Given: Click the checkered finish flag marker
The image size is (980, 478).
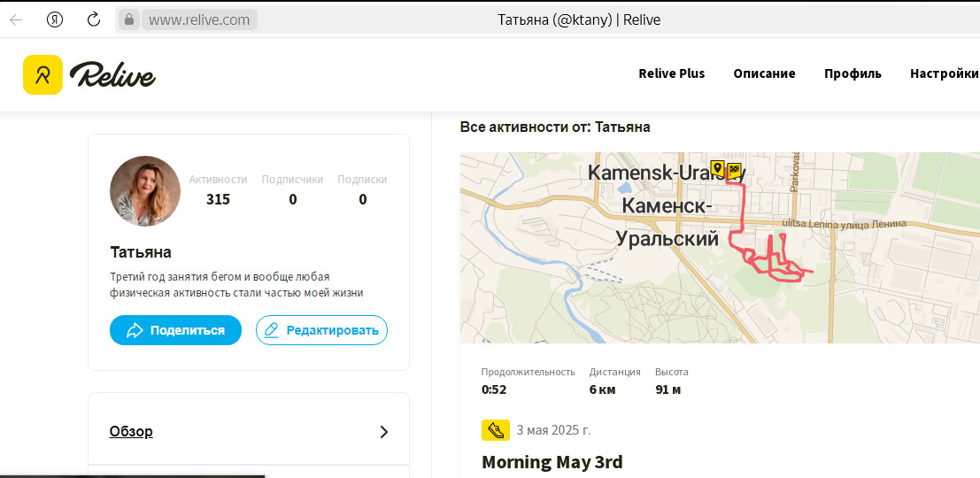Looking at the screenshot, I should point(735,169).
